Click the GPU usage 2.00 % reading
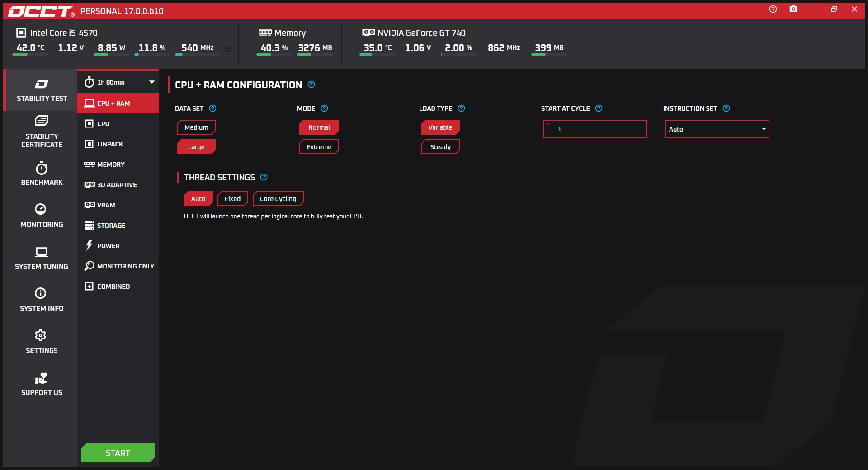Image resolution: width=868 pixels, height=470 pixels. tap(458, 47)
